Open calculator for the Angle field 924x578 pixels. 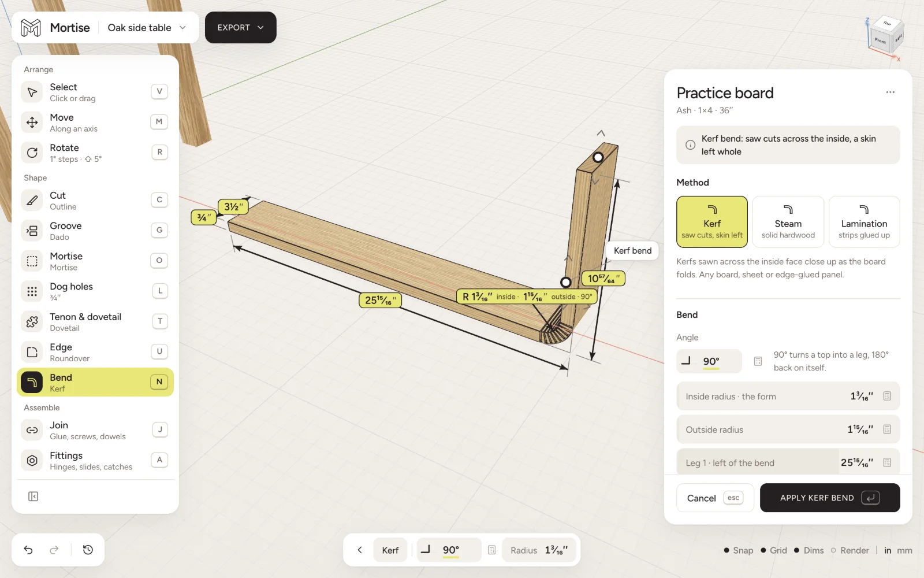pos(758,361)
